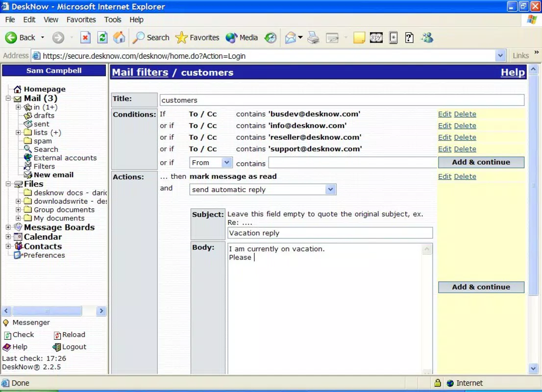The height and width of the screenshot is (392, 542).
Task: Open the address bar dropdown arrow
Action: pos(500,56)
